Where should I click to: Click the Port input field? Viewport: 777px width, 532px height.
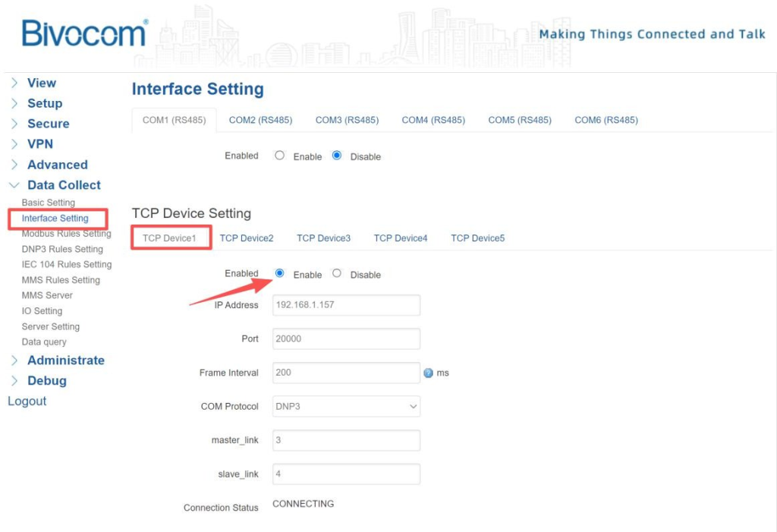point(346,339)
